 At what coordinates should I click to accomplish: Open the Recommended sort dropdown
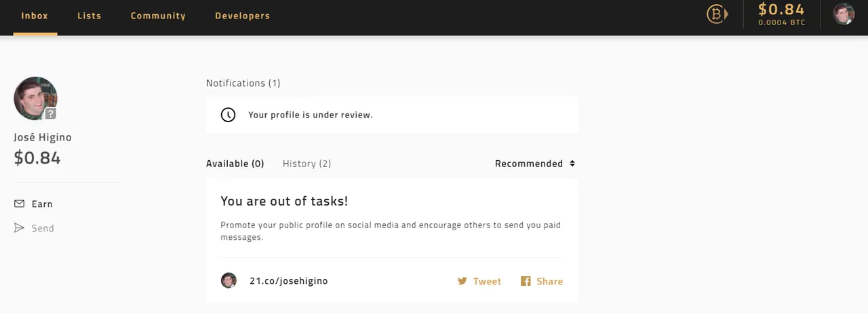(x=535, y=164)
